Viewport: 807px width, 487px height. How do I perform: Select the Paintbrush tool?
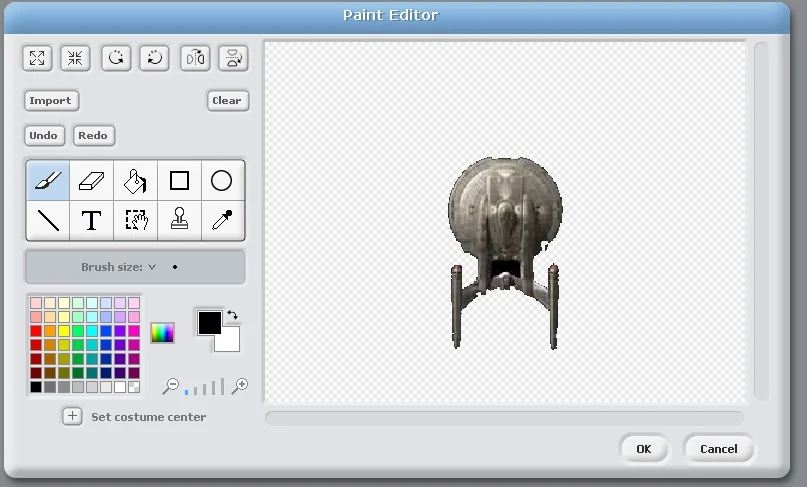tap(48, 181)
